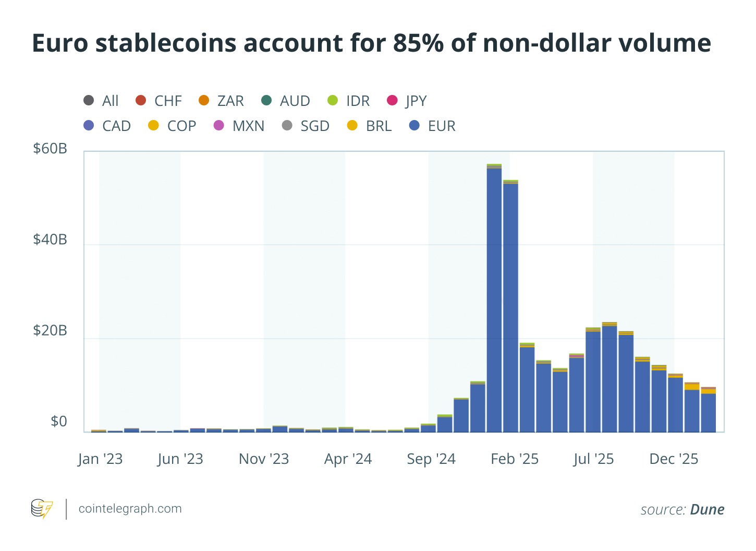Click the Dune source link
The height and width of the screenshot is (551, 756).
pyautogui.click(x=707, y=510)
